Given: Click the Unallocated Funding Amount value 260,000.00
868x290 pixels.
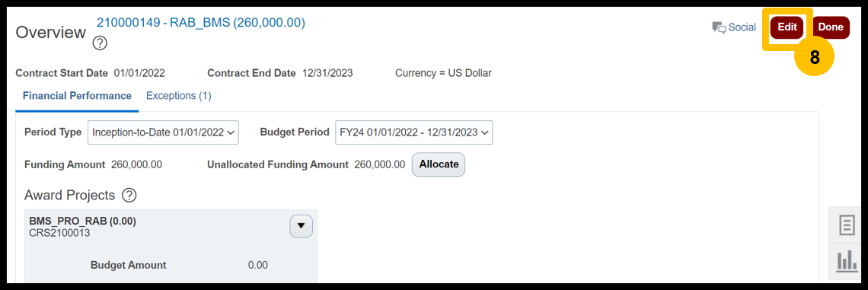Looking at the screenshot, I should click(379, 164).
